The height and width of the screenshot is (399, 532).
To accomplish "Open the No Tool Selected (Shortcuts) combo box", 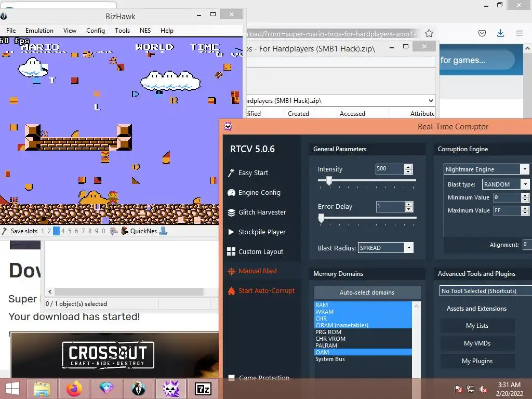I will pos(486,291).
